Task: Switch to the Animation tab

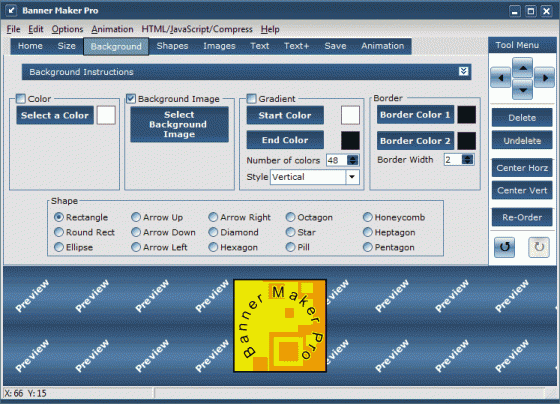Action: (382, 46)
